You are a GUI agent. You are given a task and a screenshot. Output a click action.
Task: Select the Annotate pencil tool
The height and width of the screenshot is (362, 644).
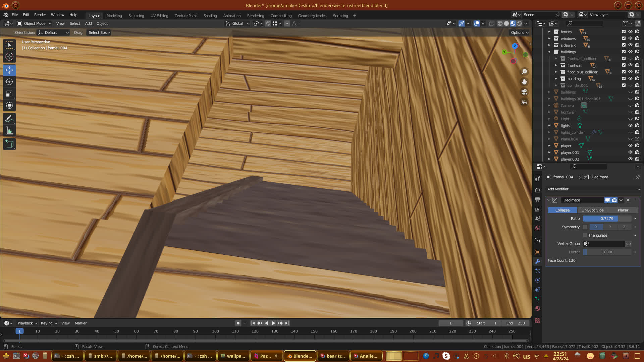pos(9,119)
